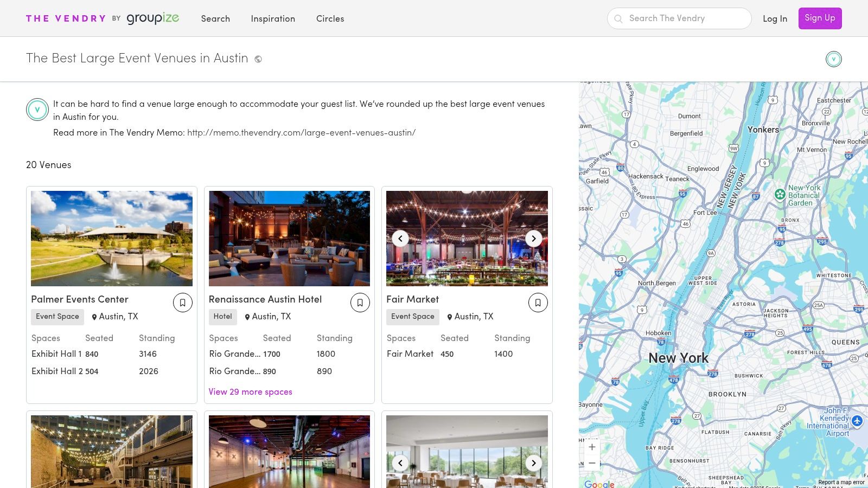Show previous Fair Market photo

[400, 239]
